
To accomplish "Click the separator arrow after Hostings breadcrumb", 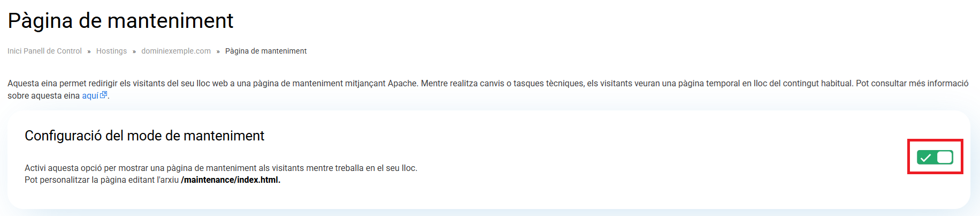I will click(134, 51).
